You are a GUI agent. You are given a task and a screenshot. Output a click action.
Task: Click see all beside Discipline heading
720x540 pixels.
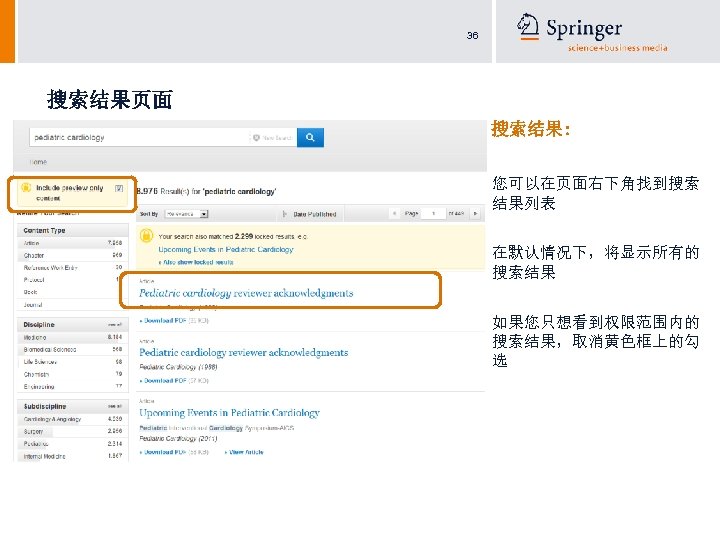(115, 325)
